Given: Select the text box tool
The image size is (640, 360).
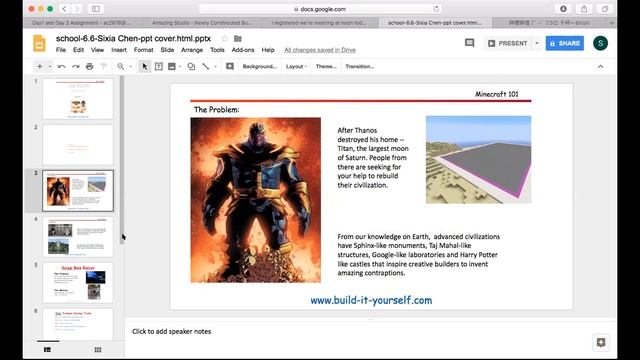Looking at the screenshot, I should (158, 66).
